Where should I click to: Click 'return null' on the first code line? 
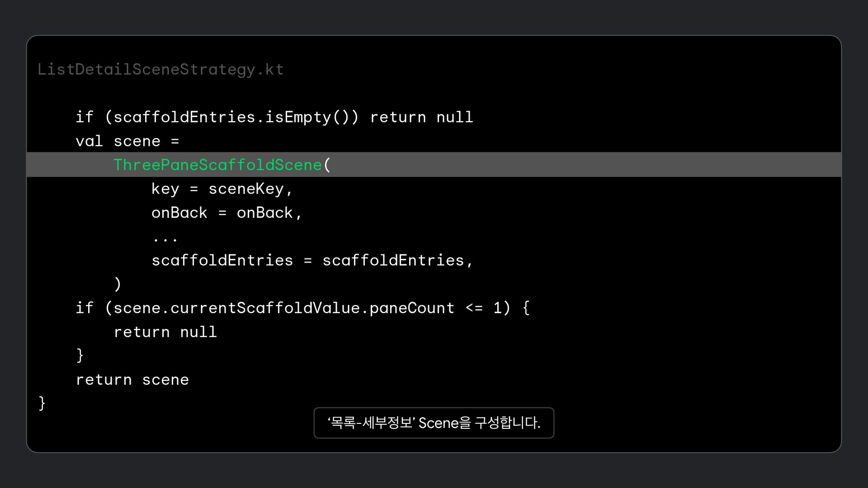tap(421, 117)
